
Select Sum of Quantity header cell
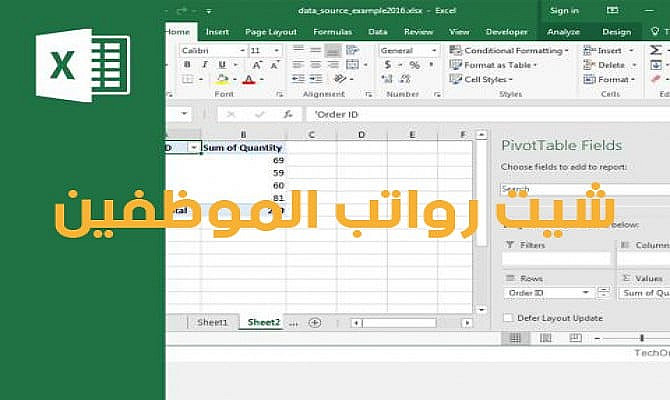(243, 148)
